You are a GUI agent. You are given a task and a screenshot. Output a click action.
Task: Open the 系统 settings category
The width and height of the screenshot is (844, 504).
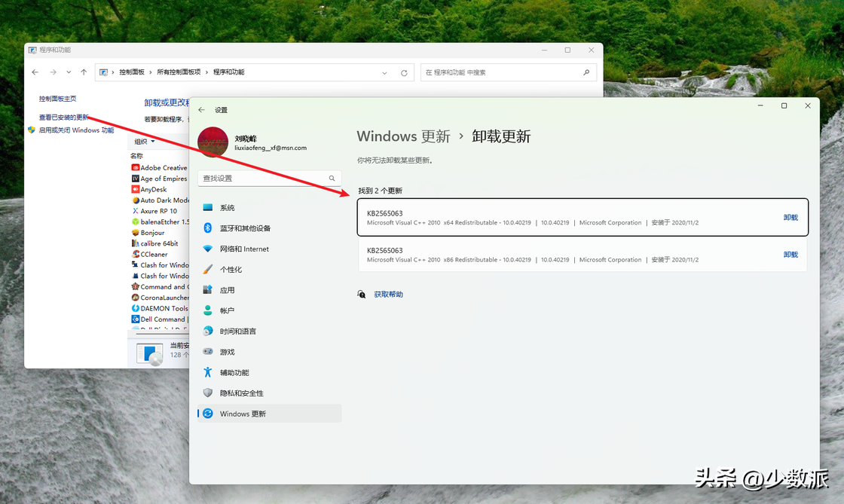point(227,208)
